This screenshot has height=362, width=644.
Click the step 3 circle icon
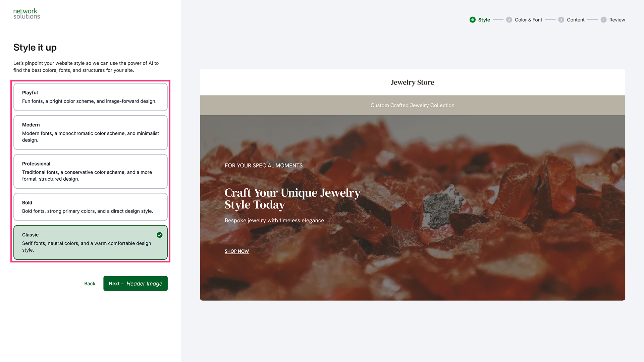point(561,20)
